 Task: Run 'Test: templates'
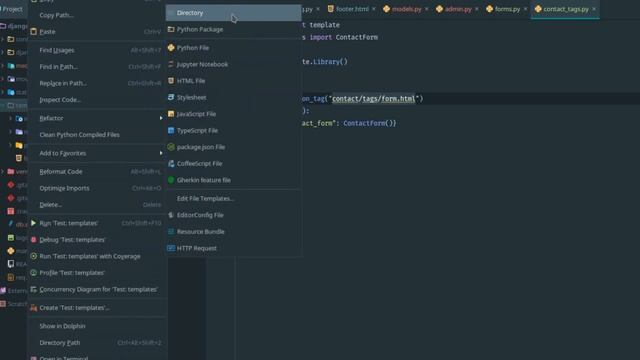(x=96, y=223)
